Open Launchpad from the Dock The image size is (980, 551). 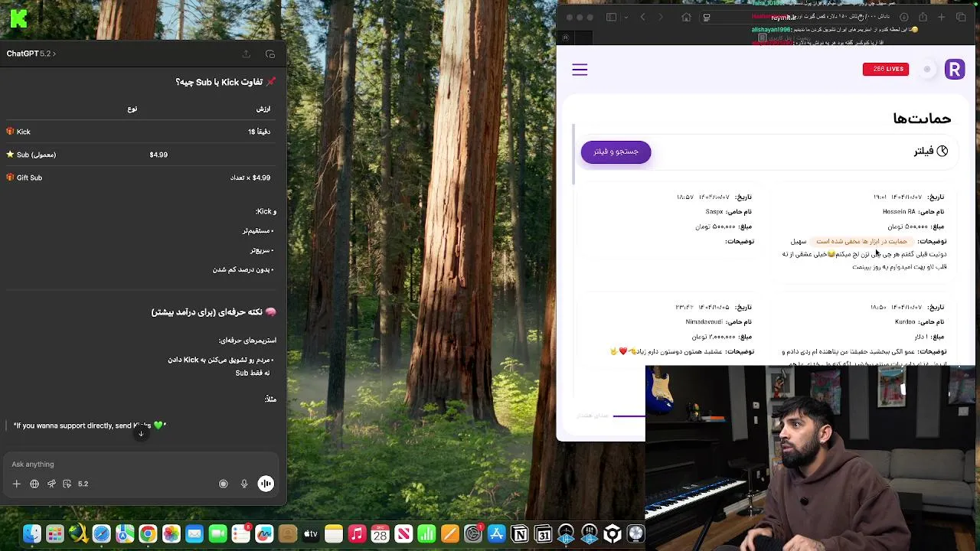click(55, 533)
